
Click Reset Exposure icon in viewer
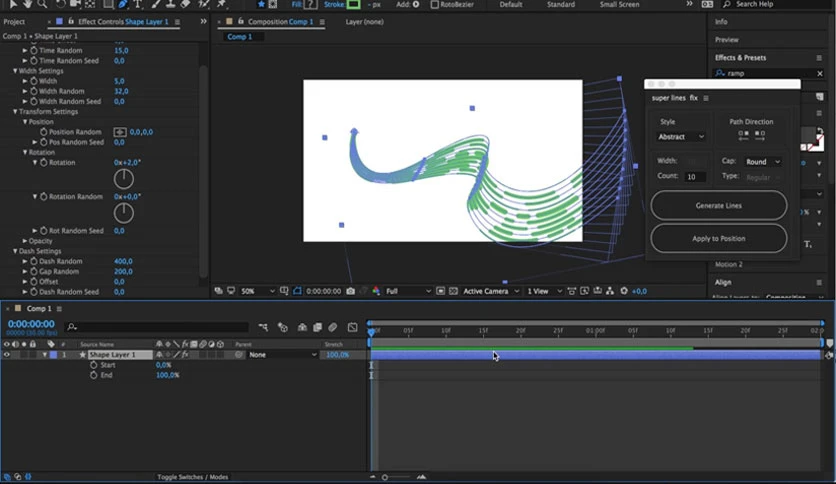624,291
